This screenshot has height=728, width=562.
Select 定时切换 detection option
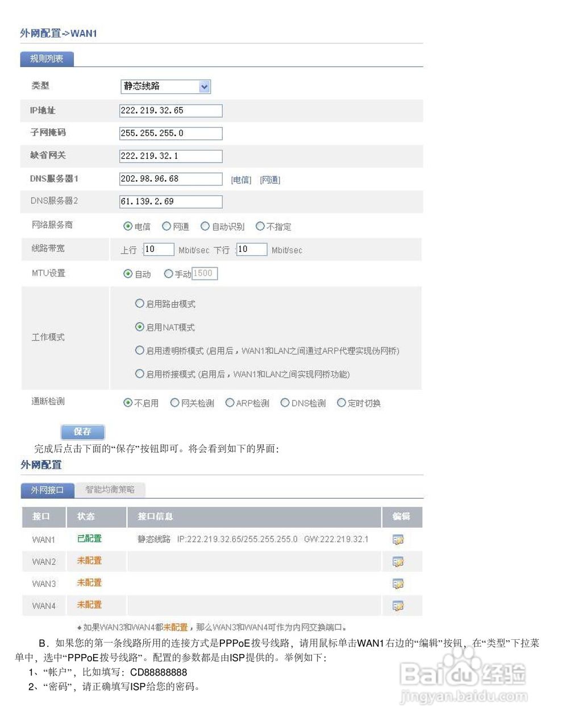point(341,402)
